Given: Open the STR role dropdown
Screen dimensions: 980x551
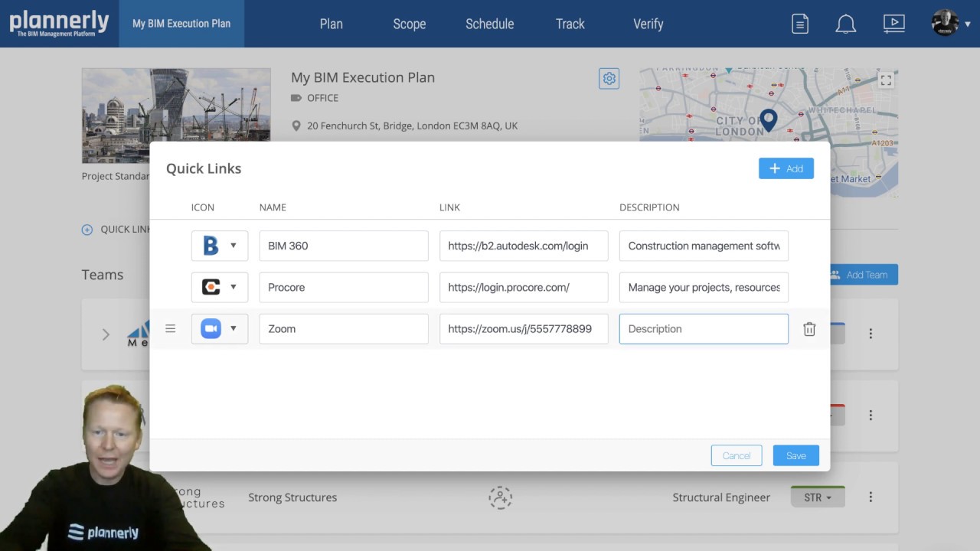Looking at the screenshot, I should [818, 497].
